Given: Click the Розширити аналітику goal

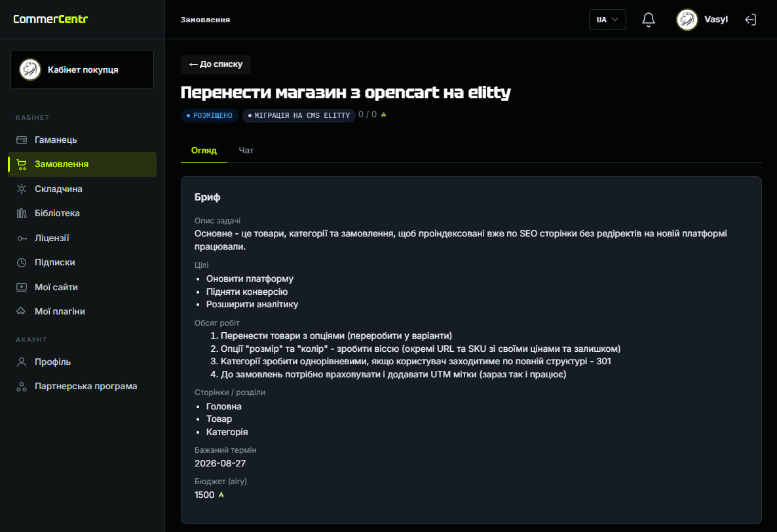Looking at the screenshot, I should click(x=252, y=304).
